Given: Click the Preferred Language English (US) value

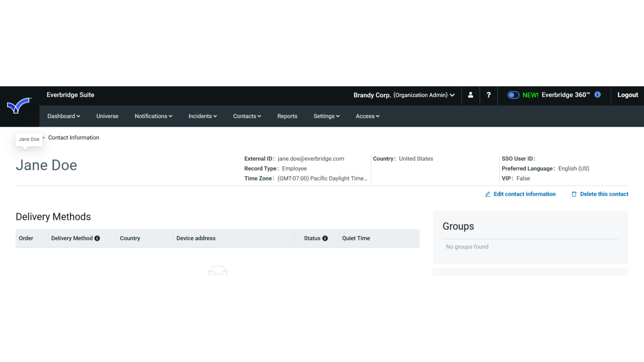Looking at the screenshot, I should coord(574,169).
